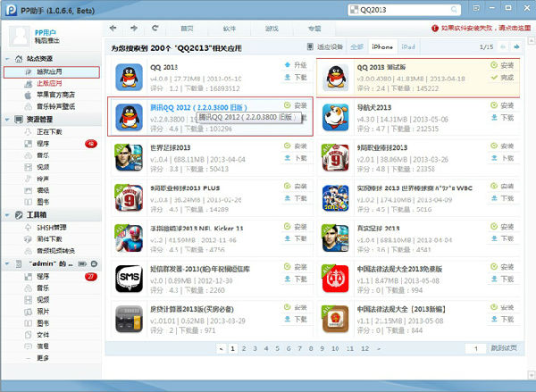The height and width of the screenshot is (392, 536).
Task: Click 安装 for 短信群发器
Action: [x=296, y=267]
